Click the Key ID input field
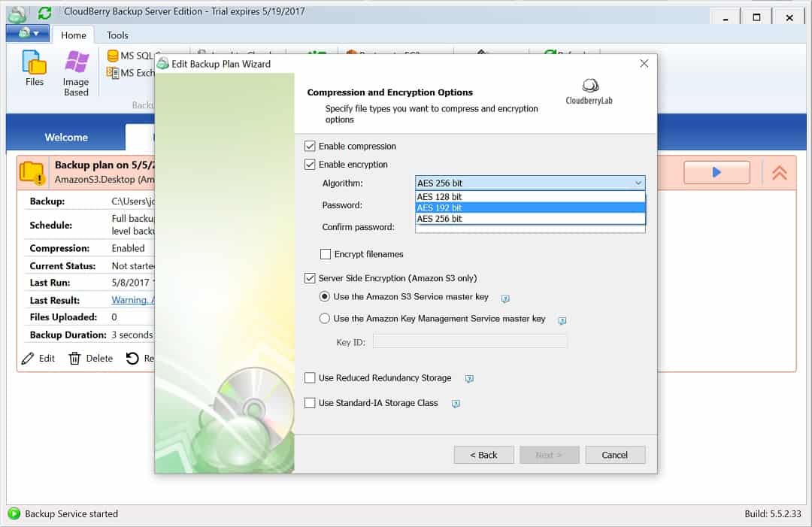The height and width of the screenshot is (527, 812). (x=470, y=341)
